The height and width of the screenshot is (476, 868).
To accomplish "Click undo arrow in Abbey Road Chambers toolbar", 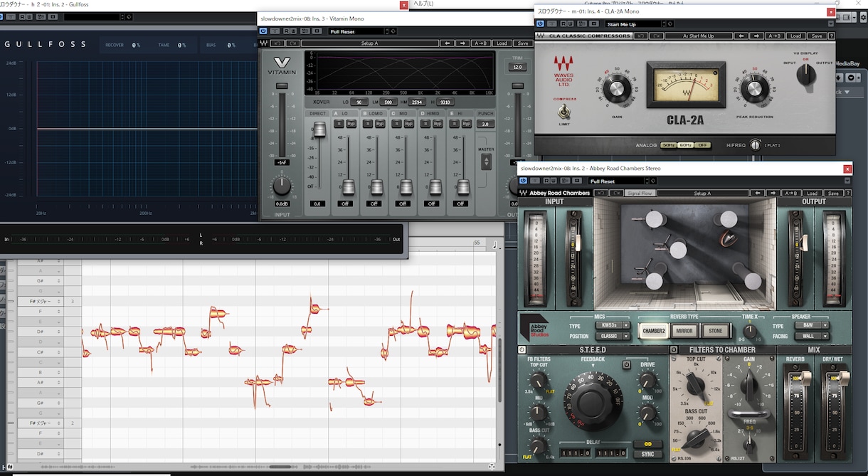I will 600,193.
